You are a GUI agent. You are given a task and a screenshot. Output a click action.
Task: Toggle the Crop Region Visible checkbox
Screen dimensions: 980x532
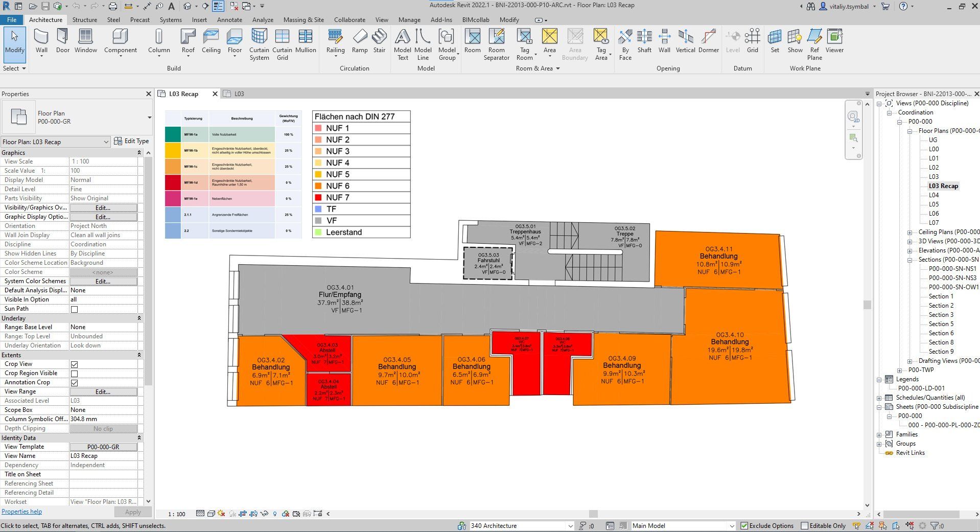pos(75,374)
